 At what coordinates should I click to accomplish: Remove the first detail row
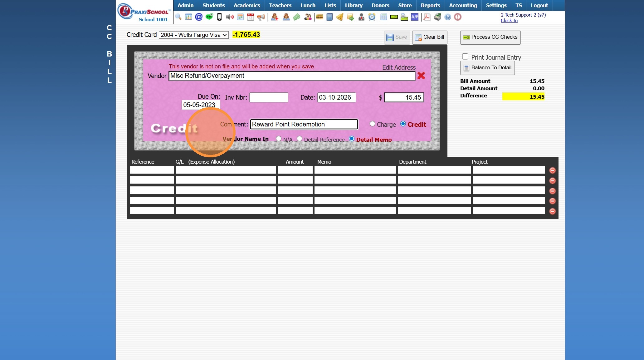click(x=552, y=170)
